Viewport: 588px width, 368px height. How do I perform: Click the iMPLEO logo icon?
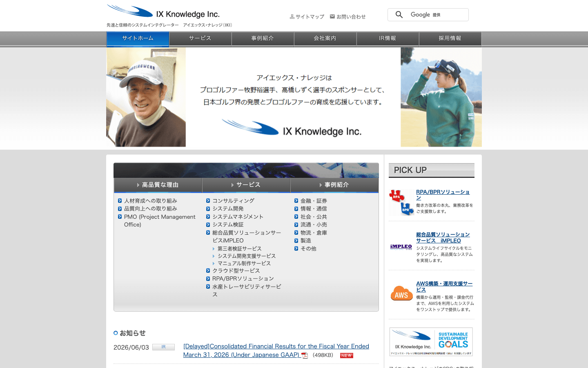tap(401, 247)
